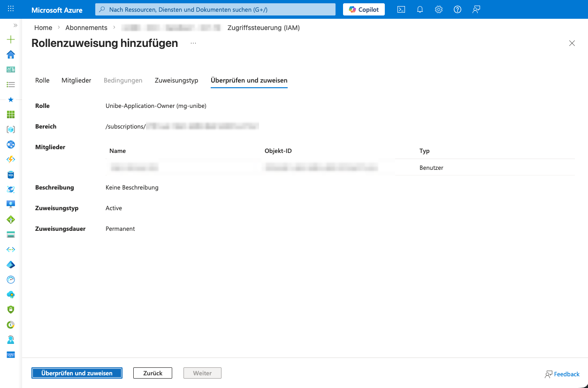
Task: Open the ellipsis menu next to the title
Action: [193, 43]
